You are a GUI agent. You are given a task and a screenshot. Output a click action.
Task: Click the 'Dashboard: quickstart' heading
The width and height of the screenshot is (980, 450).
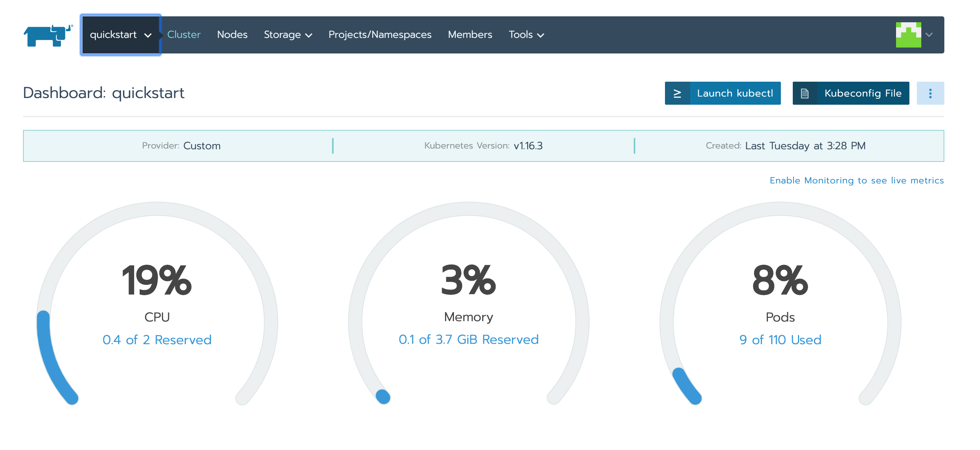(x=104, y=93)
